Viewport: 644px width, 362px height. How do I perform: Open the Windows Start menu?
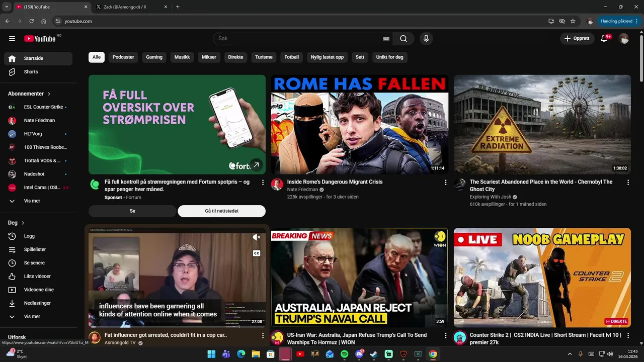point(211,354)
